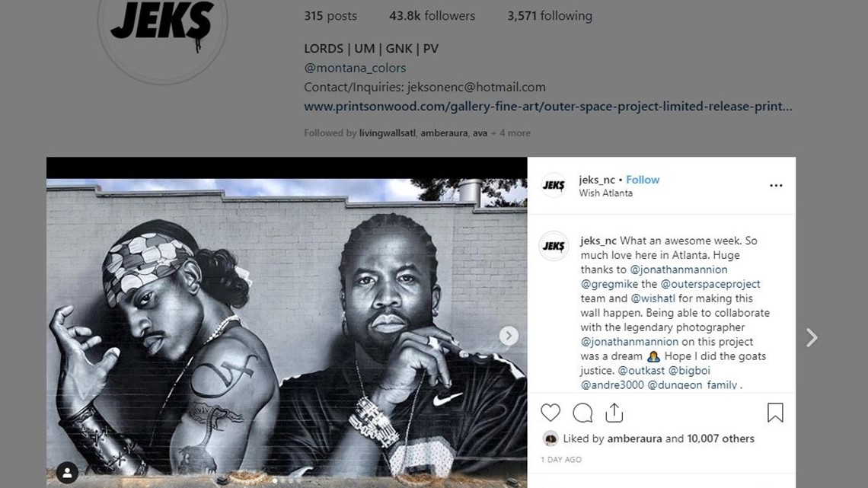
Task: Show tagged people icon on photo
Action: [x=67, y=473]
